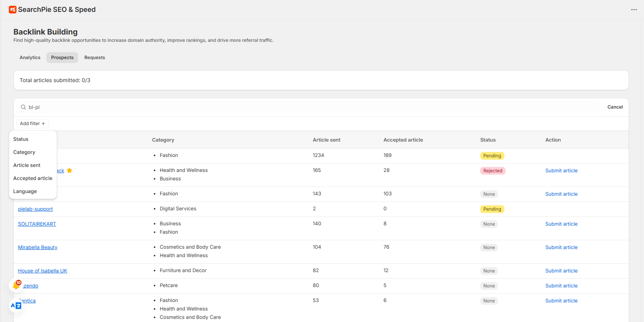Click Digital Services category text

click(178, 209)
